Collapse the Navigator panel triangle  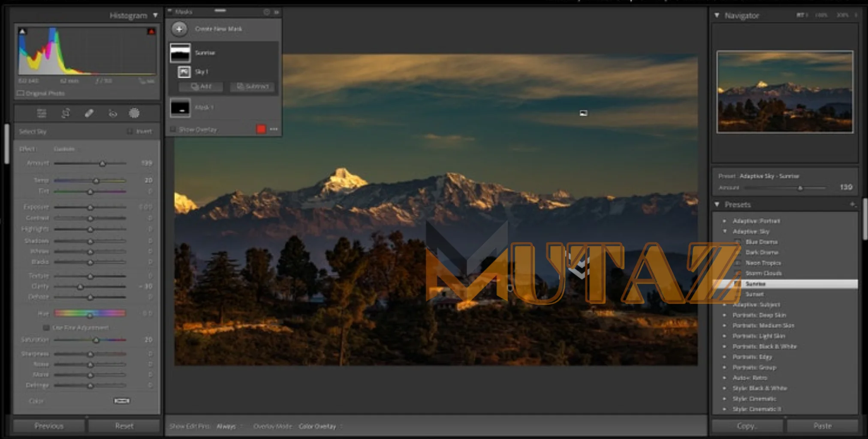coord(717,15)
